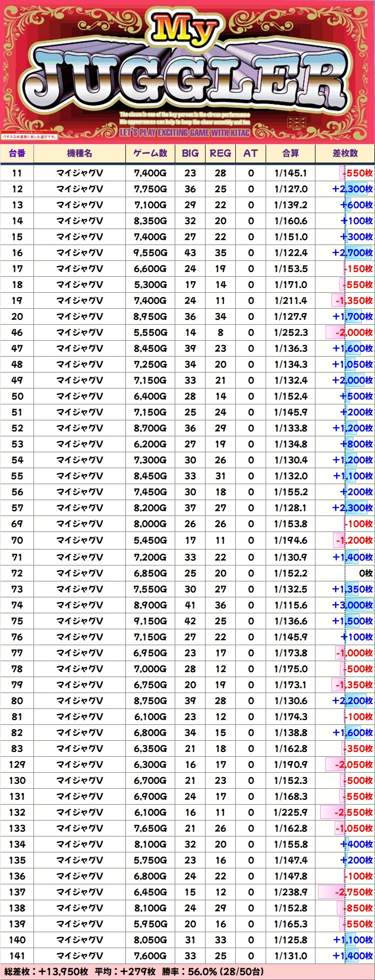
Task: Select the 台番 column header
Action: pos(17,153)
